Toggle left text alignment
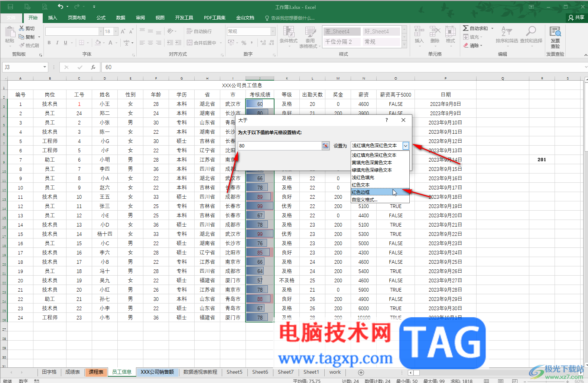 142,43
